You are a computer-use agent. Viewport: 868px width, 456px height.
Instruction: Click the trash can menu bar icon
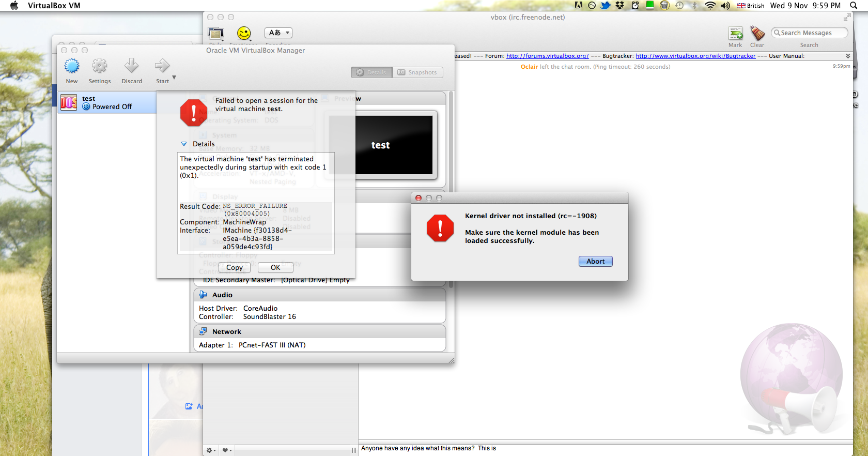pyautogui.click(x=664, y=5)
